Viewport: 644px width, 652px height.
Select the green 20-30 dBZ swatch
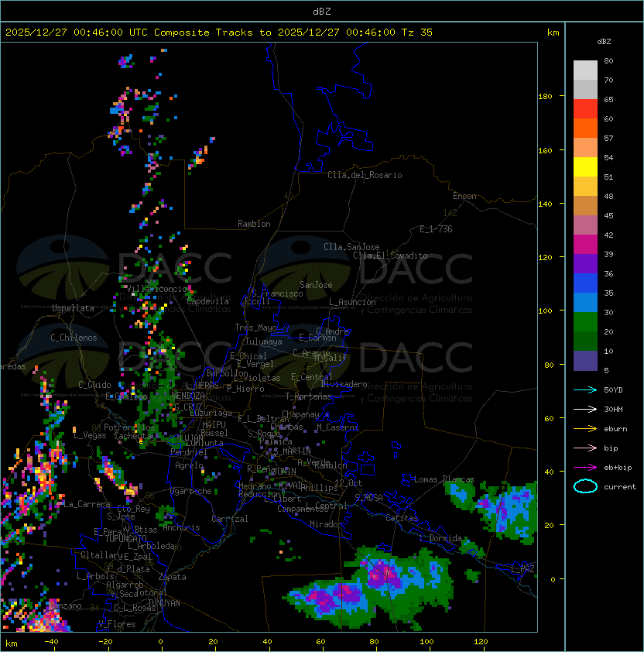click(x=585, y=322)
